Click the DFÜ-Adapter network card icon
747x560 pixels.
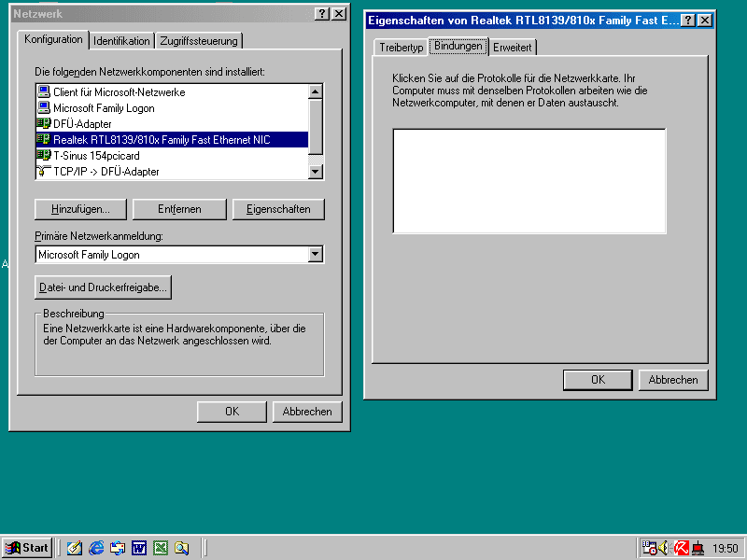click(44, 123)
